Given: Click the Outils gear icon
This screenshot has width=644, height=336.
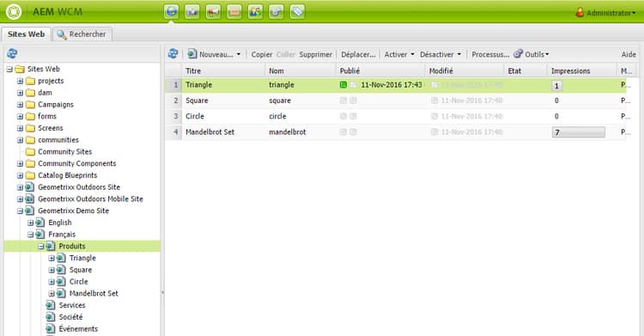Looking at the screenshot, I should click(519, 54).
